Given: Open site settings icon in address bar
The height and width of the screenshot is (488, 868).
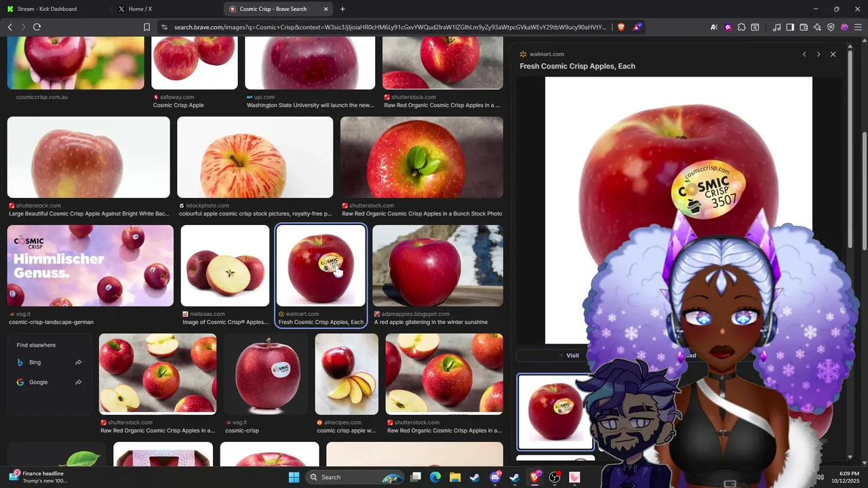Looking at the screenshot, I should 164,27.
